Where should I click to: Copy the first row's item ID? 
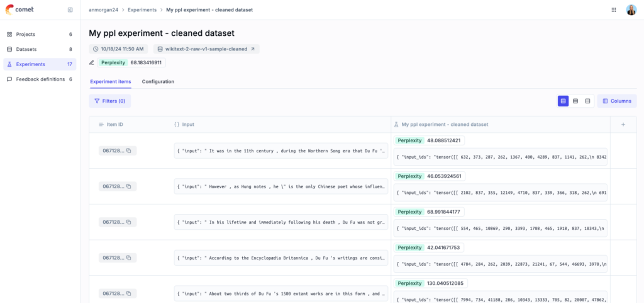[x=129, y=151]
